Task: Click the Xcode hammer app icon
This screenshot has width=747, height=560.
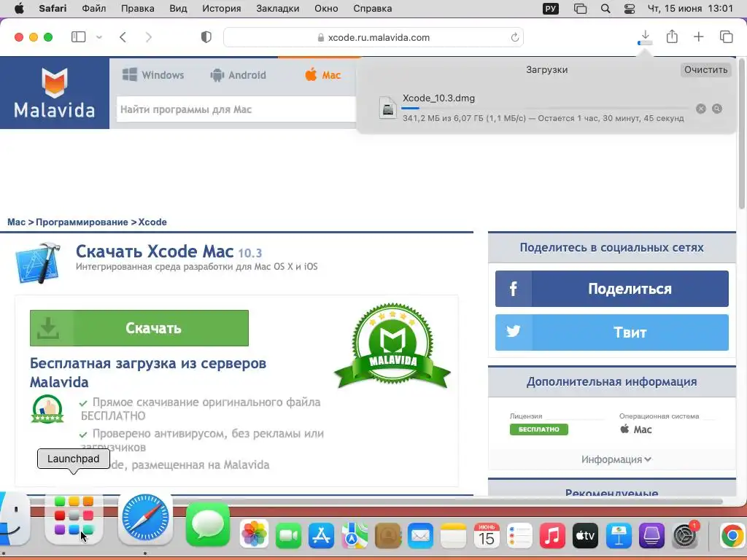Action: (x=38, y=262)
